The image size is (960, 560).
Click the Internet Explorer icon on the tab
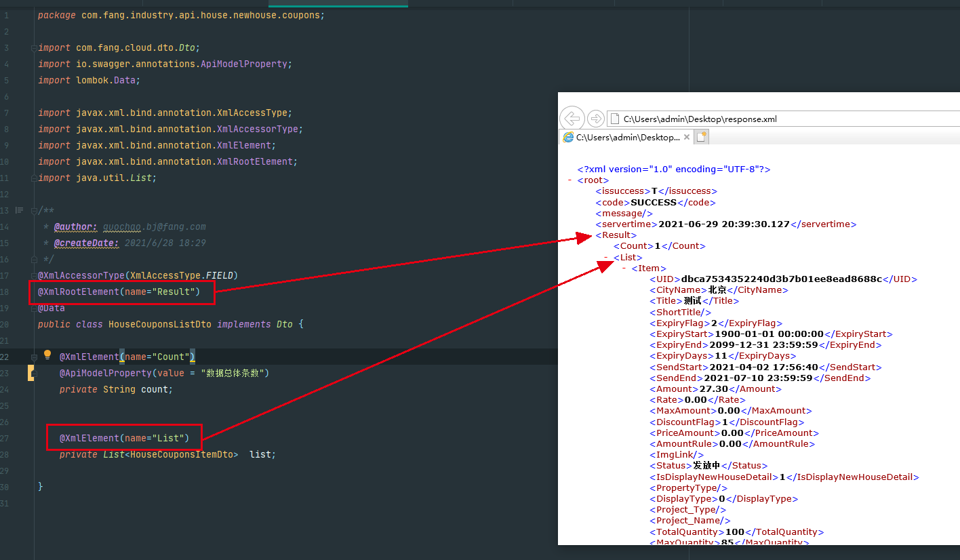(568, 138)
